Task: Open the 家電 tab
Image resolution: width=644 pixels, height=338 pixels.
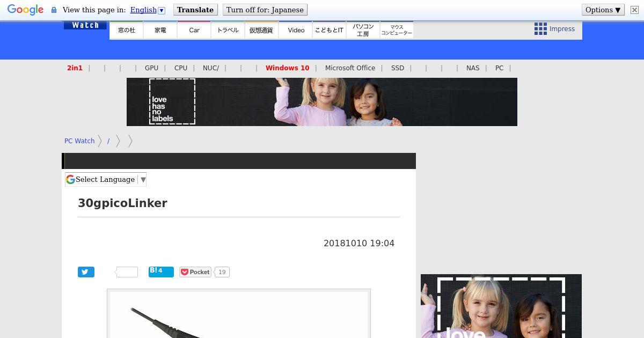Action: pyautogui.click(x=160, y=30)
